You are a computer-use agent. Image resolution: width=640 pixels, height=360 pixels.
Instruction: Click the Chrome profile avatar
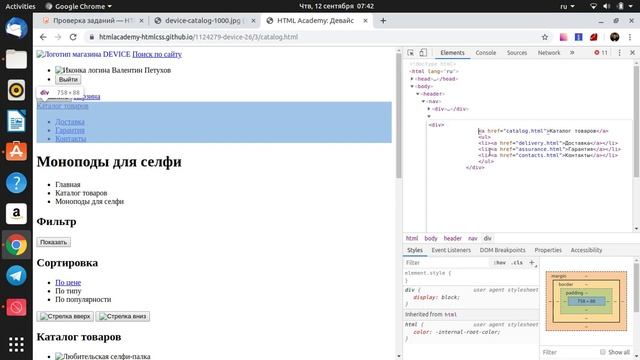614,37
